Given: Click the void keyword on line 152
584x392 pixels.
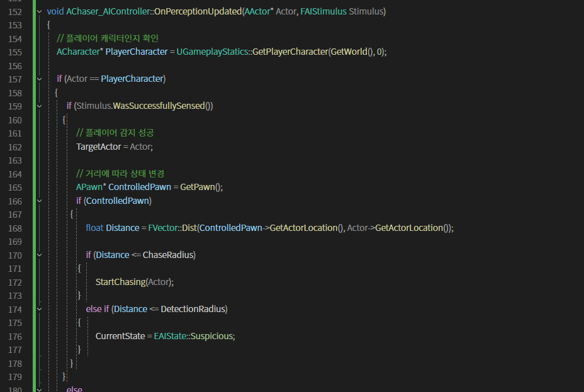Looking at the screenshot, I should point(55,11).
